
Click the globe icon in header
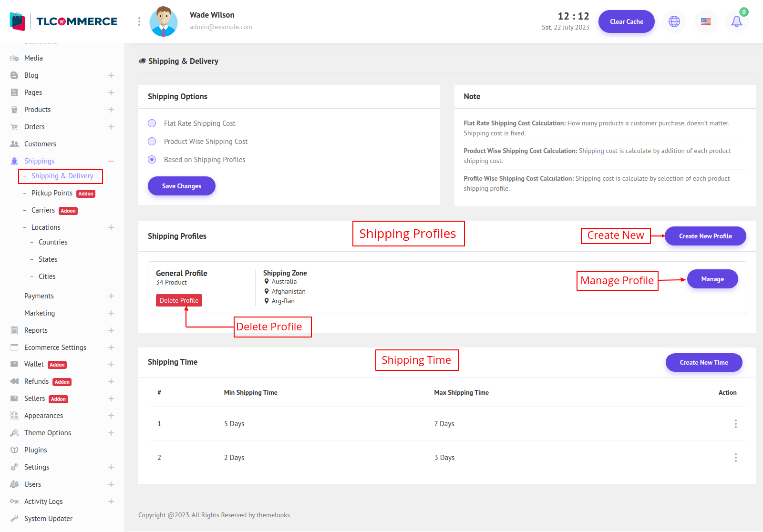[674, 21]
